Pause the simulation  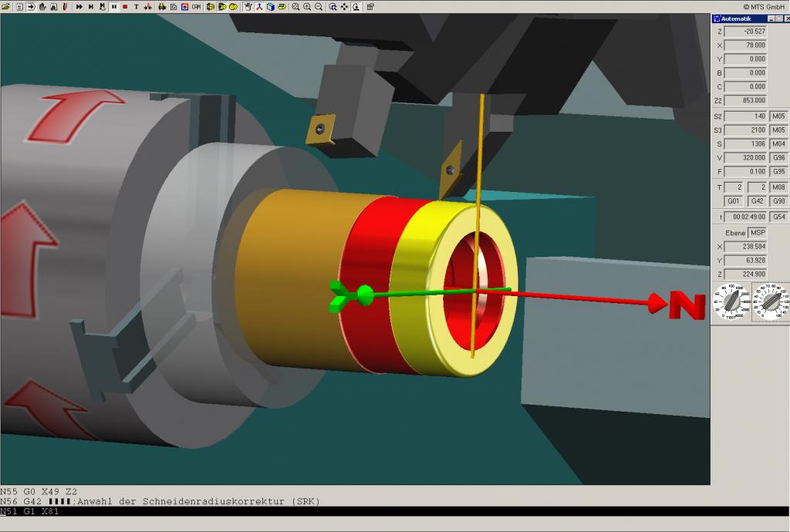coord(114,6)
